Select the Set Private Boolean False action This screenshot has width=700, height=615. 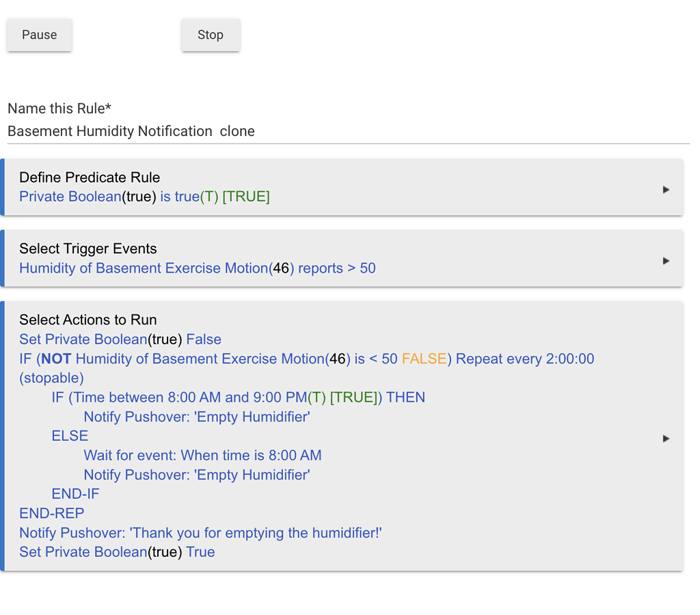[120, 340]
